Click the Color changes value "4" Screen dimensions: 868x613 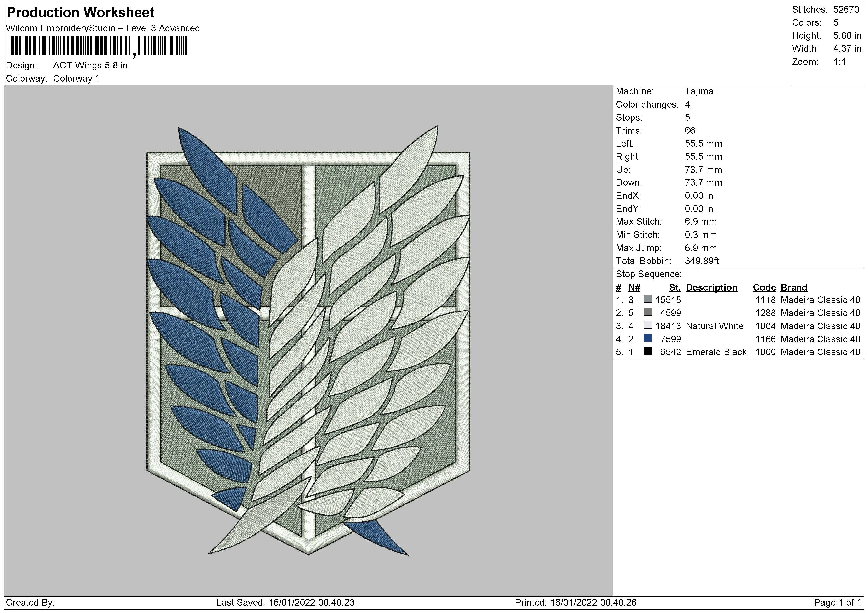687,105
